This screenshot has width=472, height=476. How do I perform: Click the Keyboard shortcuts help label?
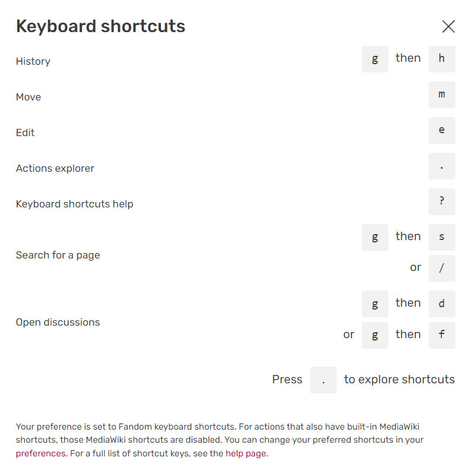(74, 204)
